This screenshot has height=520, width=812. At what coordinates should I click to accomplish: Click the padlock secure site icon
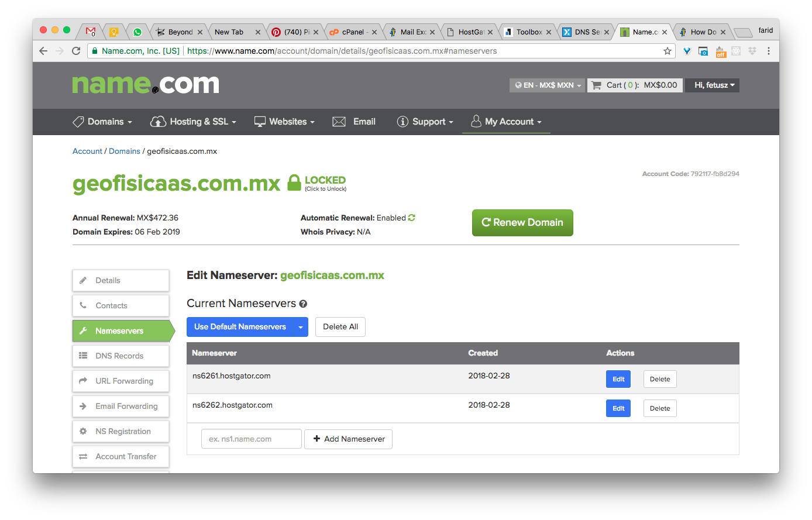pyautogui.click(x=94, y=51)
